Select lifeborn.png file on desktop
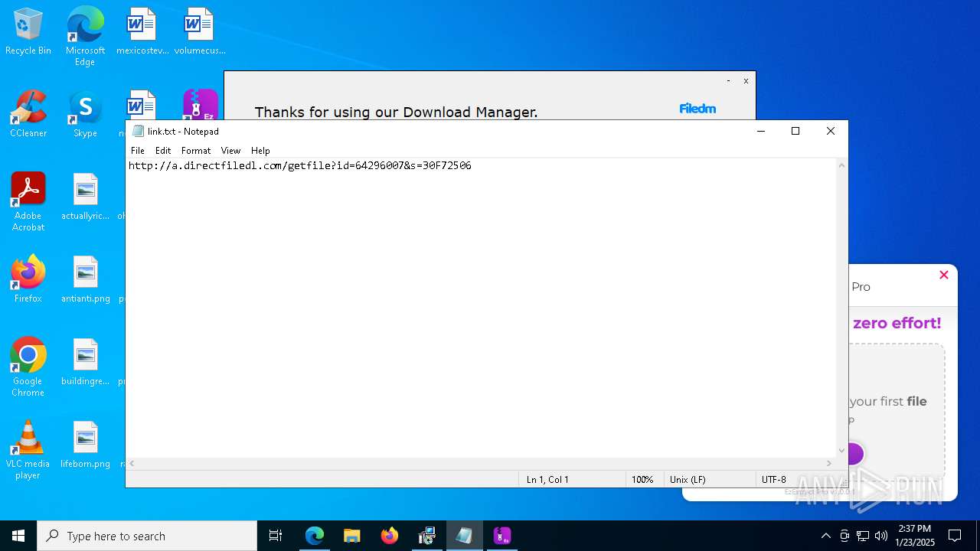Viewport: 980px width, 551px height. [85, 445]
